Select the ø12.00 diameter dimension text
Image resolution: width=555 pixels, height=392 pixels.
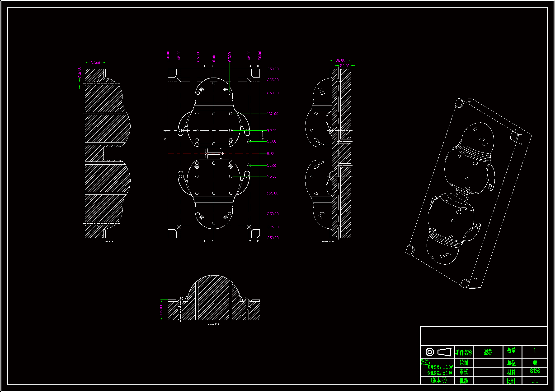[x=79, y=72]
